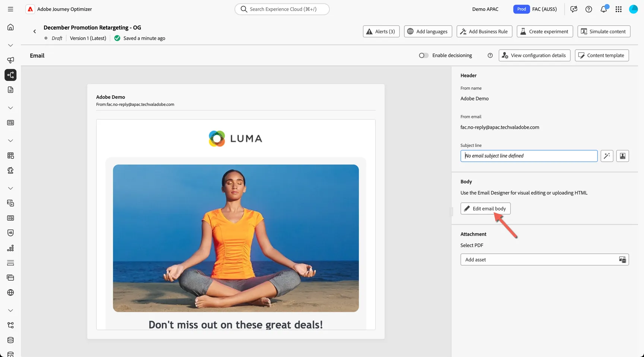
Task: Click the Subject line input field
Action: [x=529, y=156]
